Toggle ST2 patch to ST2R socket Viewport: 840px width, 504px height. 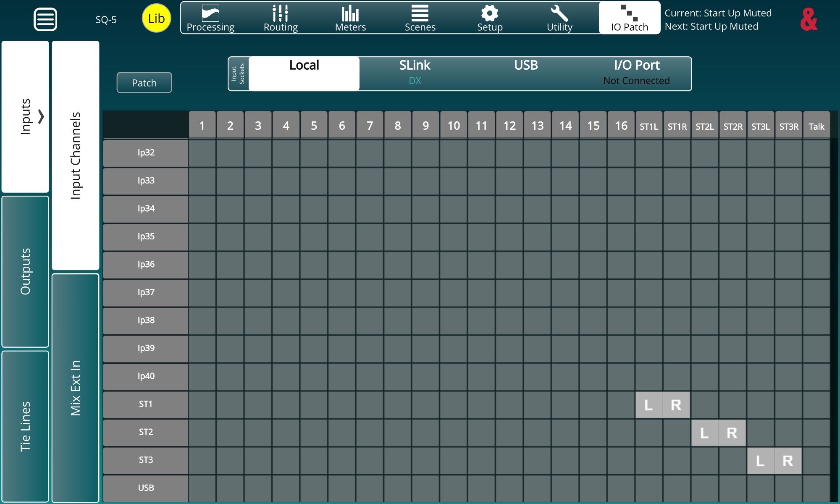click(x=732, y=433)
